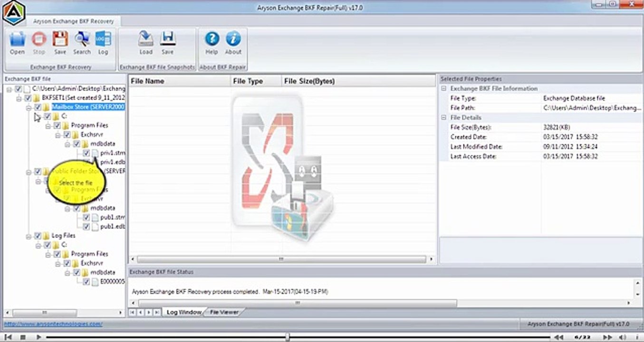Screen dimensions: 644x342
Task: Click the file list horizontal scrollbar
Action: [x=282, y=259]
